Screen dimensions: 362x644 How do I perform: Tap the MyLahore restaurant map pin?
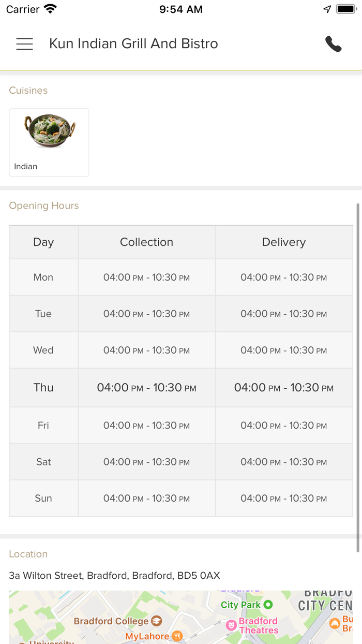pos(177,636)
